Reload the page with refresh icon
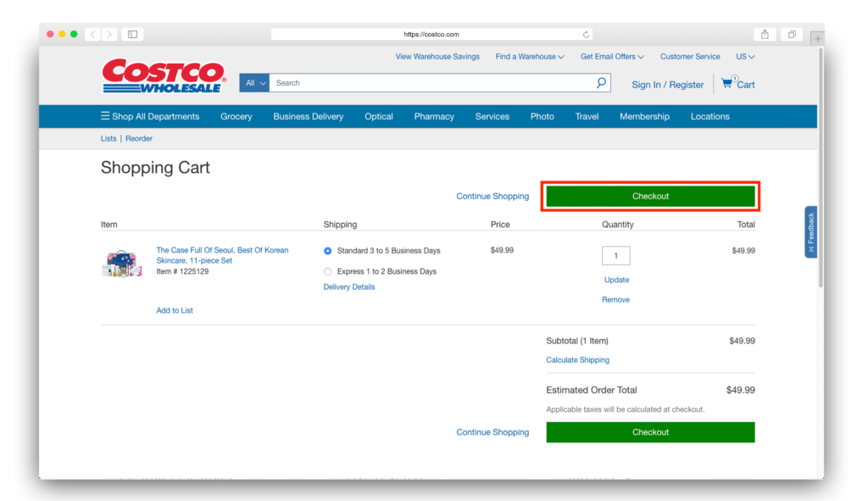 587,34
